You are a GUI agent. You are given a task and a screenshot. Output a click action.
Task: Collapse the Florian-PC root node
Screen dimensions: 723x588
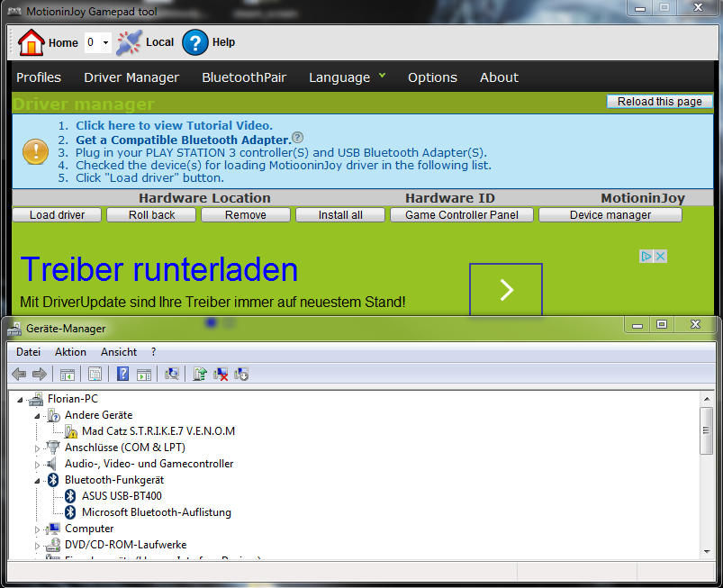coord(20,400)
